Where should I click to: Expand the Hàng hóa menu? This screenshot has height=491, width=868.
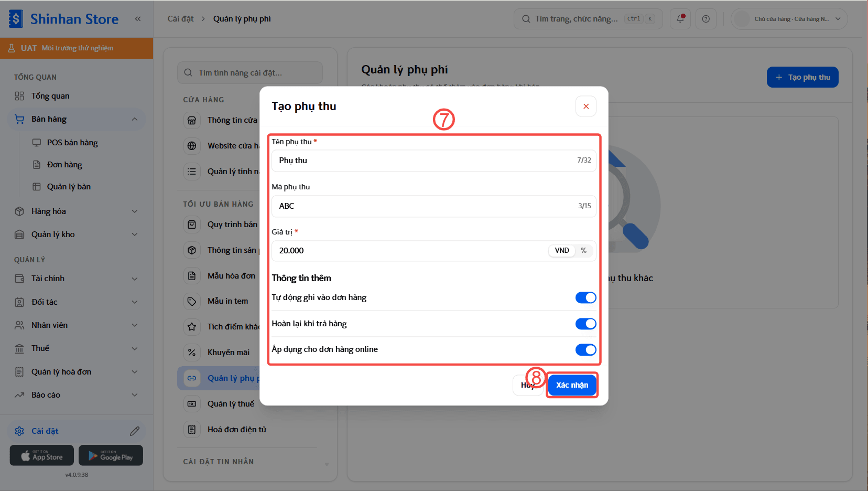[77, 211]
